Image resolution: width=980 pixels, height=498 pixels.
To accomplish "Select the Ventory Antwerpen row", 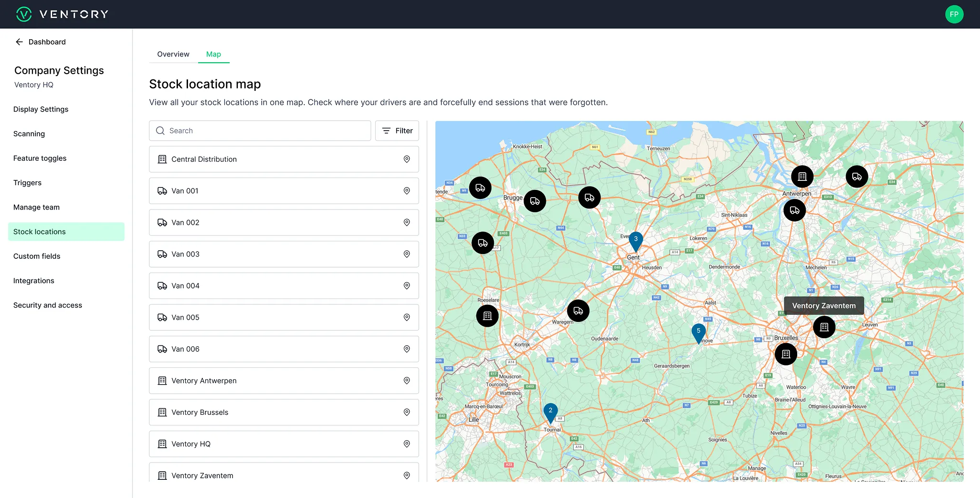I will 284,381.
